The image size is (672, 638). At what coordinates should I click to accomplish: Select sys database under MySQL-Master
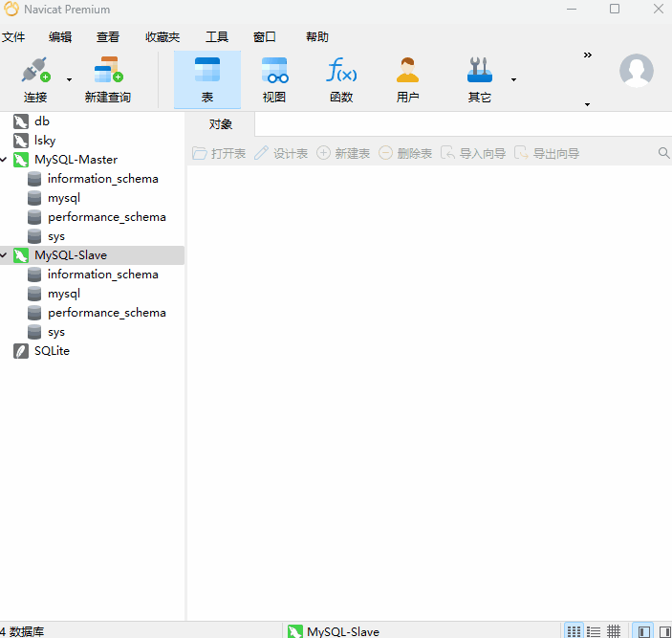click(x=56, y=236)
